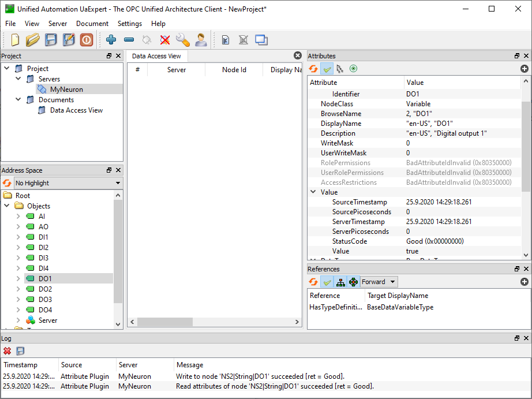Image resolution: width=532 pixels, height=399 pixels.
Task: Expand the Server object node
Action: [18, 320]
